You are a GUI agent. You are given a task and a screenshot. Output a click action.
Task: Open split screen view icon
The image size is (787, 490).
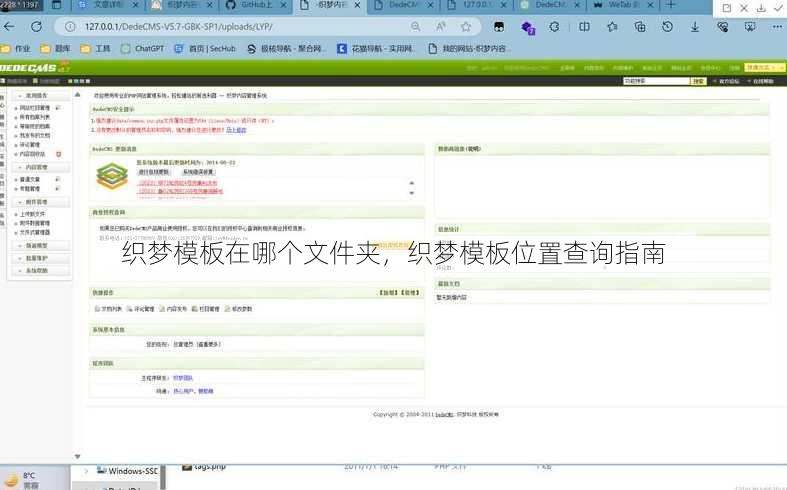(584, 27)
